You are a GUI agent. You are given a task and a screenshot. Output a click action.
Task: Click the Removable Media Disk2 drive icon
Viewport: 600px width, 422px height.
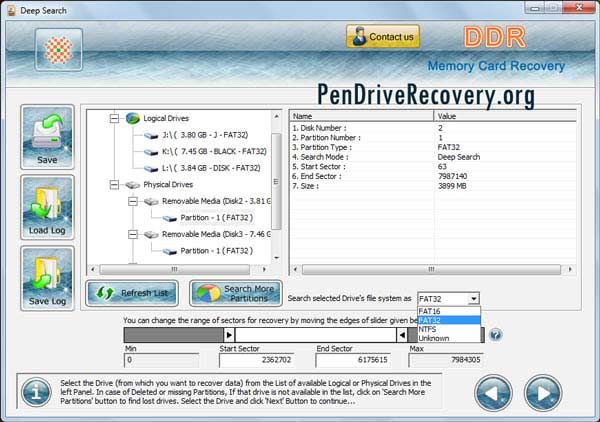[151, 202]
